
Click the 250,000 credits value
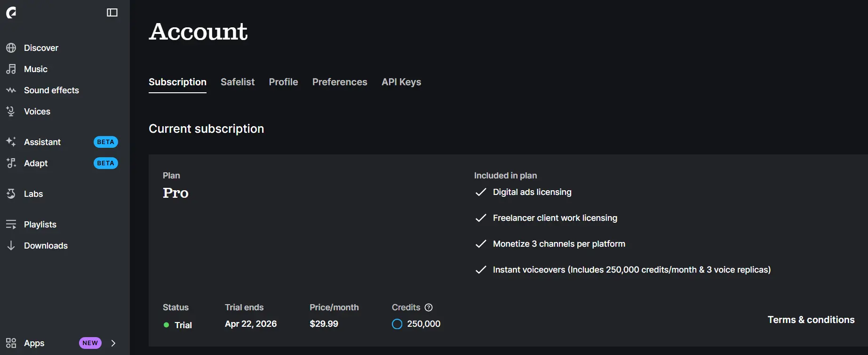[x=424, y=324]
